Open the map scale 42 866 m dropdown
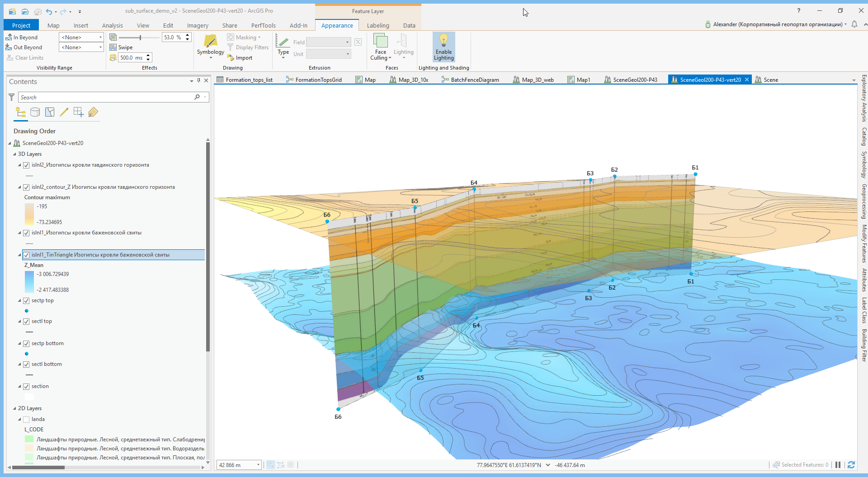 [x=258, y=465]
